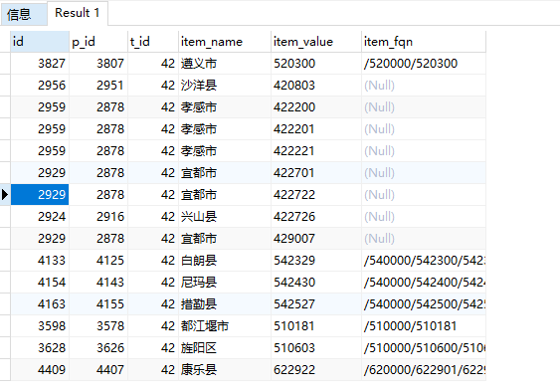560x392 pixels.
Task: Select id cell 3598
Action: coord(40,326)
